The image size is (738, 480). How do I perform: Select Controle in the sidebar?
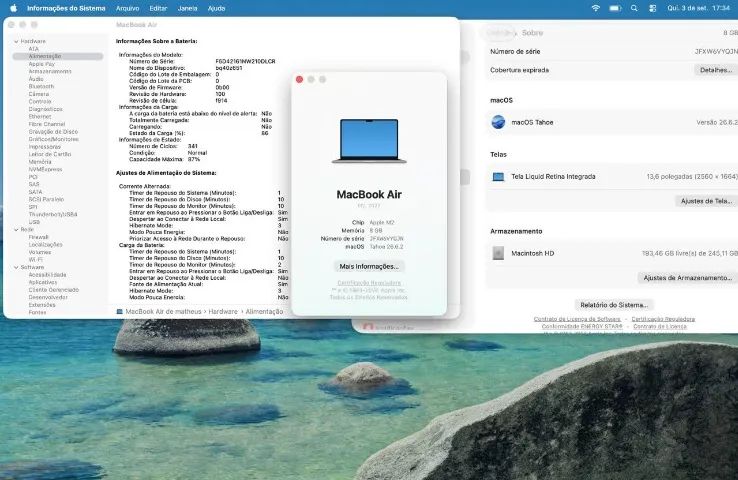[x=40, y=102]
